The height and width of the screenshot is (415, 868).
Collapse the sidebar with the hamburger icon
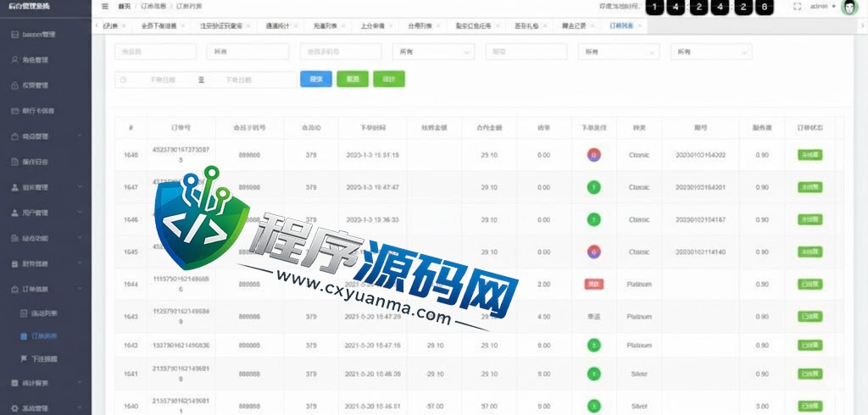click(105, 7)
